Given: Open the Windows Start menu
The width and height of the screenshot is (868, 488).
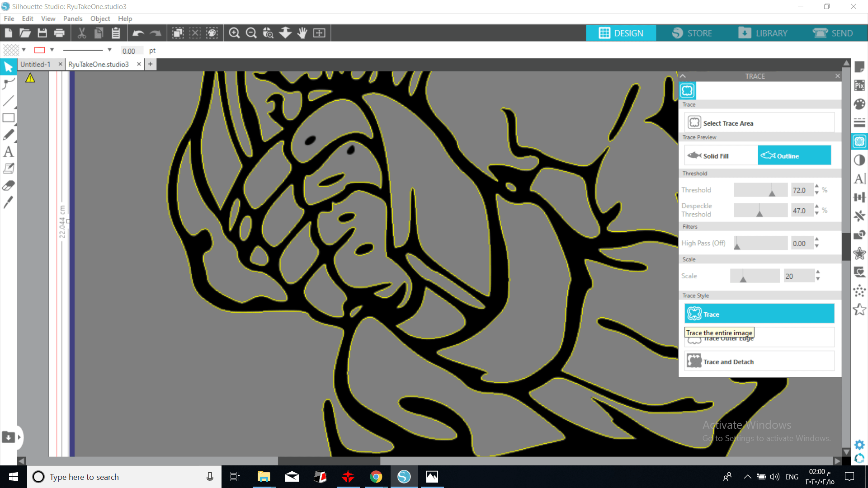Looking at the screenshot, I should point(13,477).
